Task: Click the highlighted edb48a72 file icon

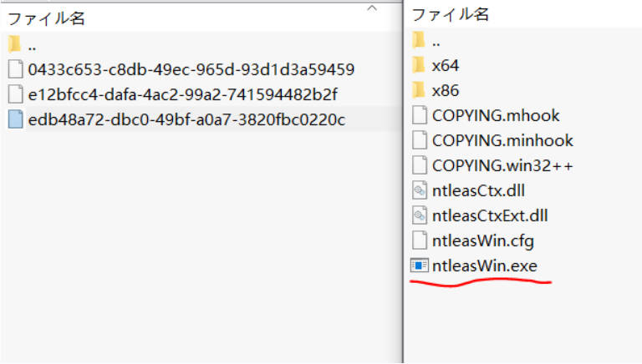Action: pos(15,119)
